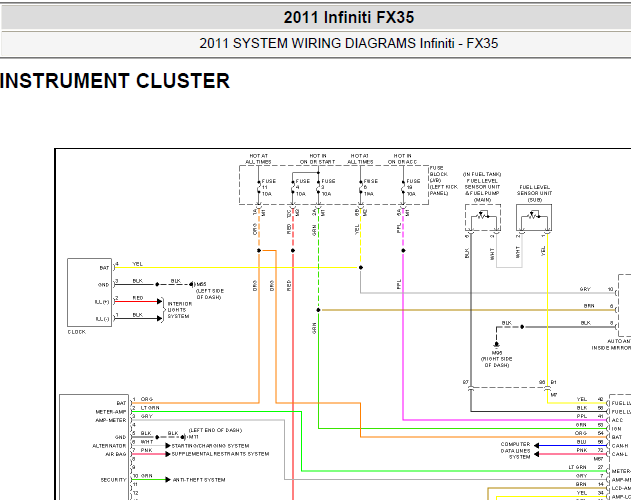Select the "BLU 56" CAN-H wire label
The width and height of the screenshot is (631, 500).
[590, 442]
